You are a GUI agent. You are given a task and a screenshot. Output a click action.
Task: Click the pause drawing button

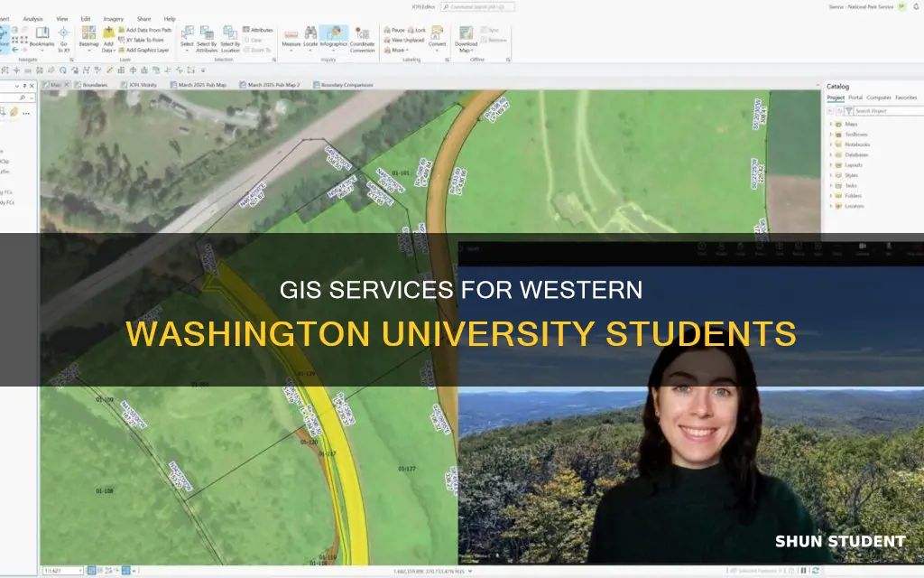(x=803, y=571)
